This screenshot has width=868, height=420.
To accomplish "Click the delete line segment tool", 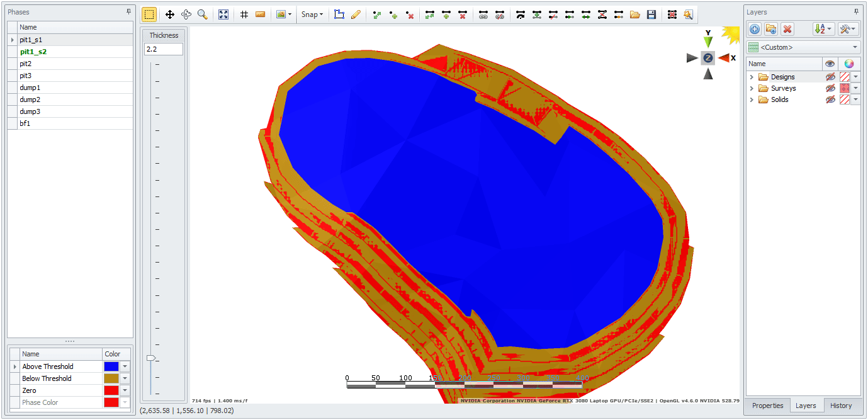I will click(x=463, y=14).
